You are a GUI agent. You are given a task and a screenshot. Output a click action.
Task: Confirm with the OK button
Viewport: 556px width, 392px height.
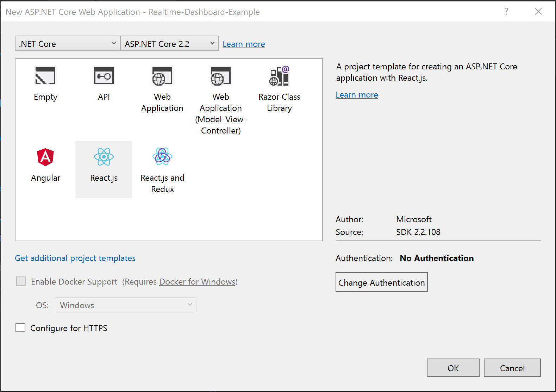[x=453, y=368]
